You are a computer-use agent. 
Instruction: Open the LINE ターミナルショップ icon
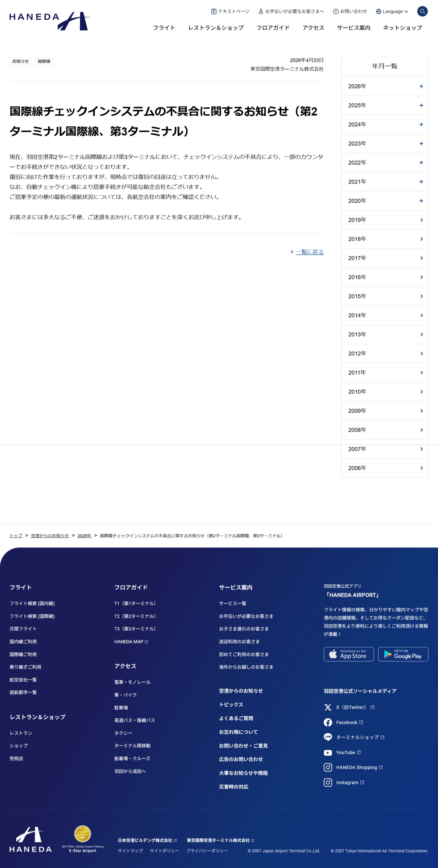327,737
